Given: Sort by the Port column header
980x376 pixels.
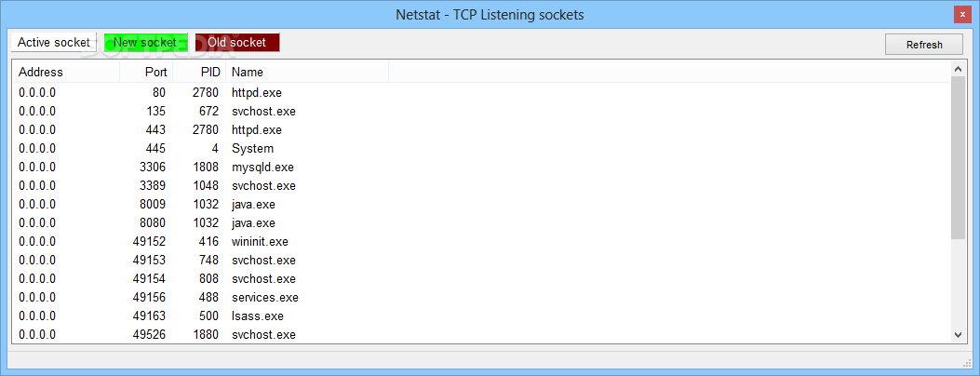Looking at the screenshot, I should click(146, 72).
